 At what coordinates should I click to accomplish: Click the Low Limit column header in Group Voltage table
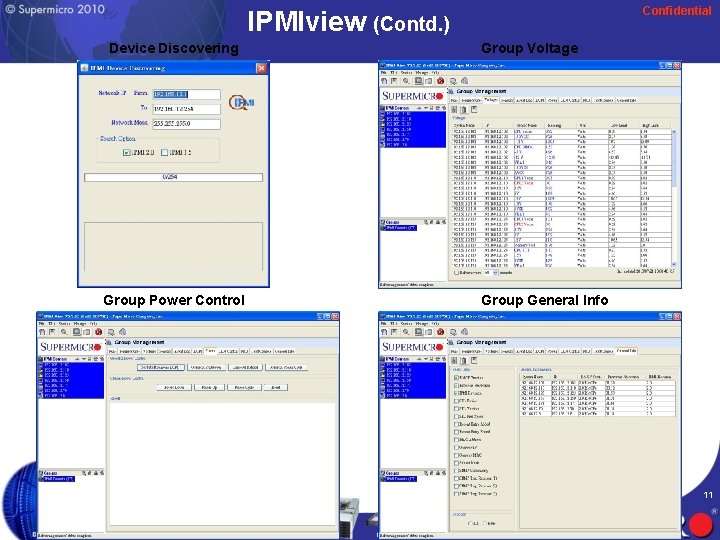click(624, 125)
